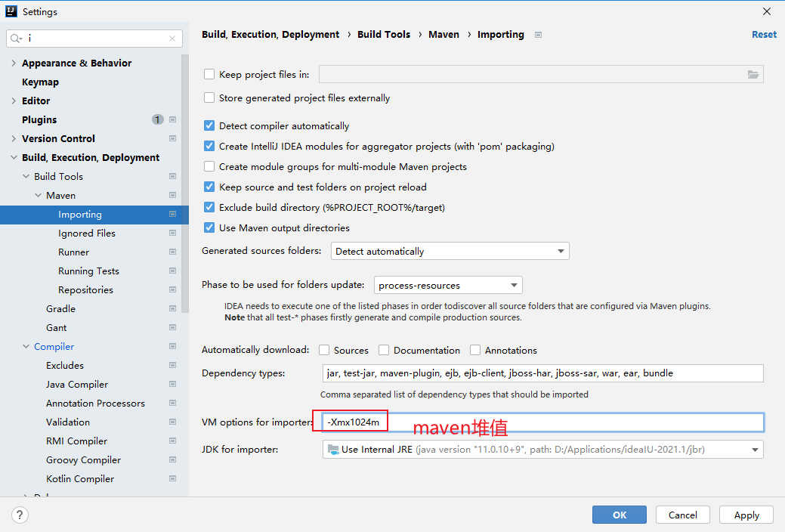The height and width of the screenshot is (532, 785).
Task: Open JDK for importer dropdown
Action: [542, 450]
